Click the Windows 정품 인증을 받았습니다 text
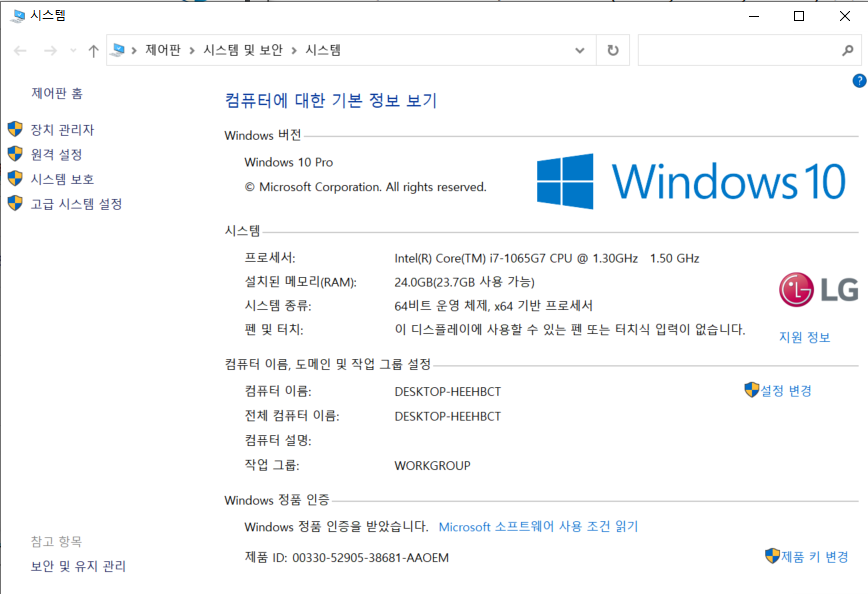 (x=336, y=526)
